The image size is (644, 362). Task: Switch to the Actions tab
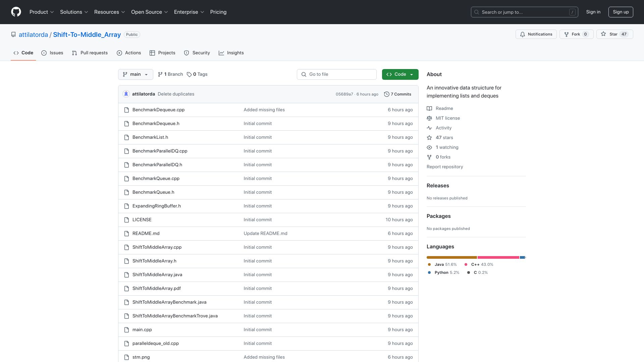click(129, 53)
